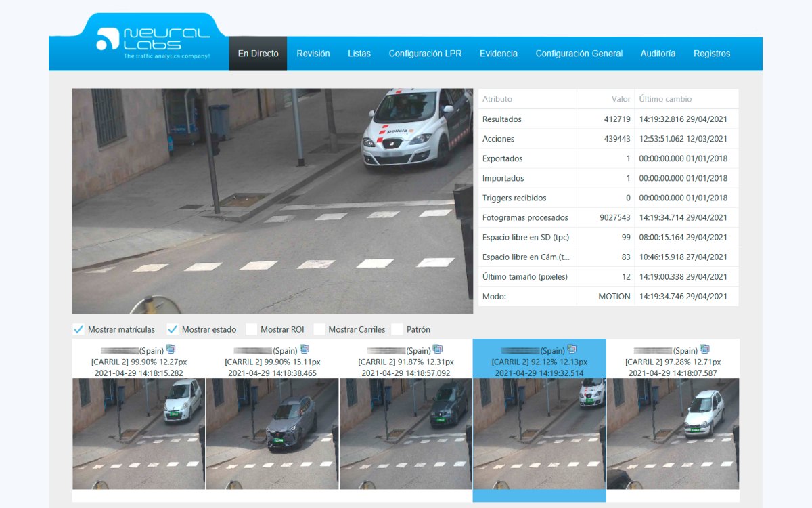Select the Triggers recibidos row label
The height and width of the screenshot is (508, 812).
[514, 198]
